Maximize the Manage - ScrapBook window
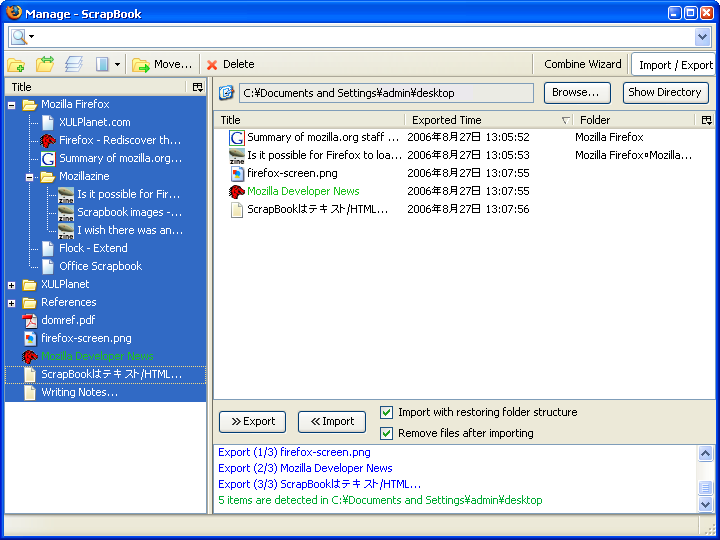 (x=690, y=13)
